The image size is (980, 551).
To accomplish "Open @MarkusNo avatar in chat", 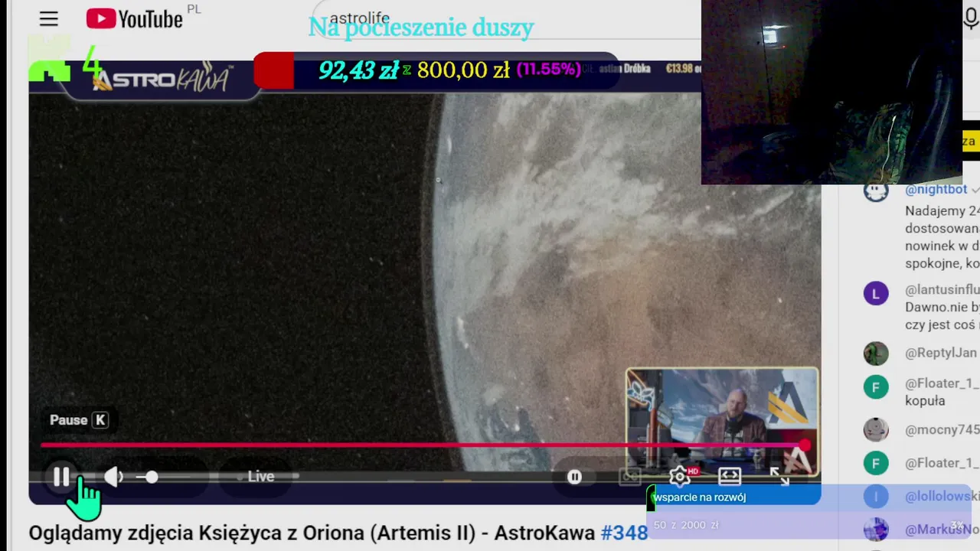I will click(x=876, y=530).
